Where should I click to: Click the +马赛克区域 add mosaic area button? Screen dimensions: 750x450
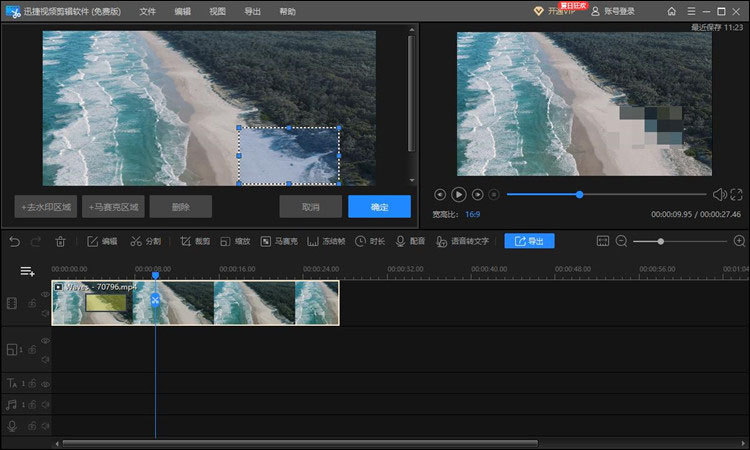coord(113,207)
